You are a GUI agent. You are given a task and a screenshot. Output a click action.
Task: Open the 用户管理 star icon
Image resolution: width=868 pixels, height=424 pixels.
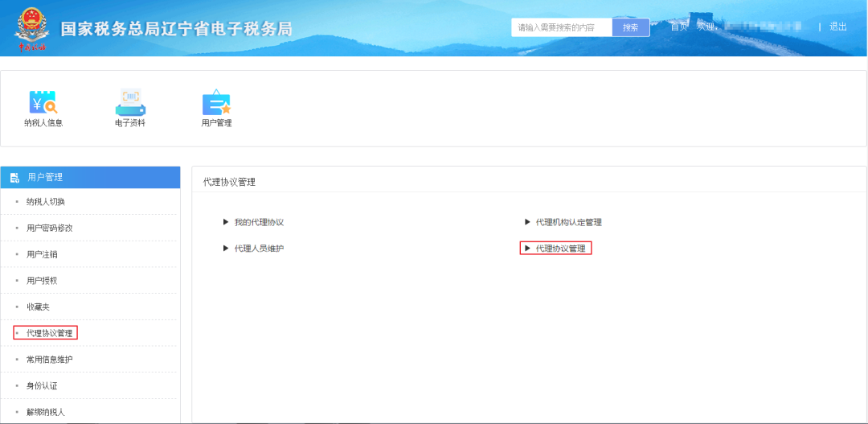point(216,102)
